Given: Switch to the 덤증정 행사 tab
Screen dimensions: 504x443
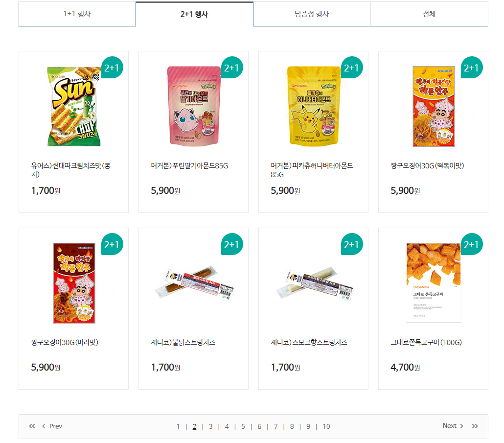Looking at the screenshot, I should tap(312, 14).
